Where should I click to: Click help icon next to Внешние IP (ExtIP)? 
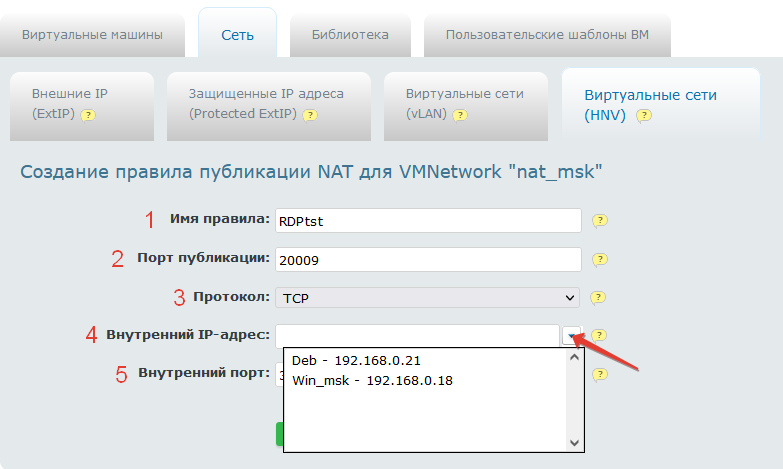point(88,115)
